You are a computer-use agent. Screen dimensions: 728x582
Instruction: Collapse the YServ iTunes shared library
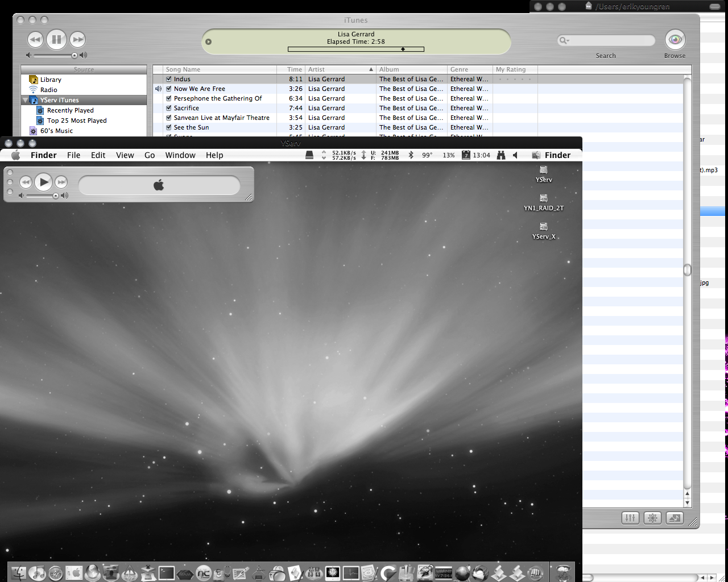tap(25, 100)
